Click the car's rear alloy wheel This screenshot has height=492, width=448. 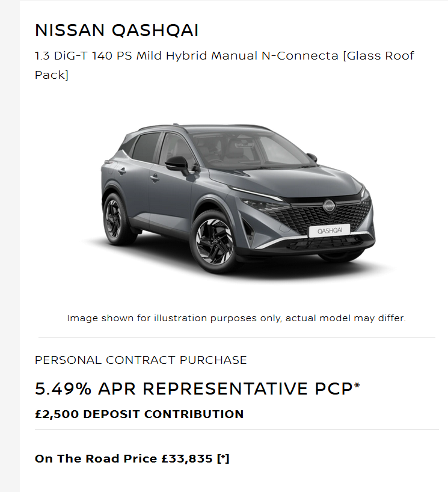(x=114, y=218)
